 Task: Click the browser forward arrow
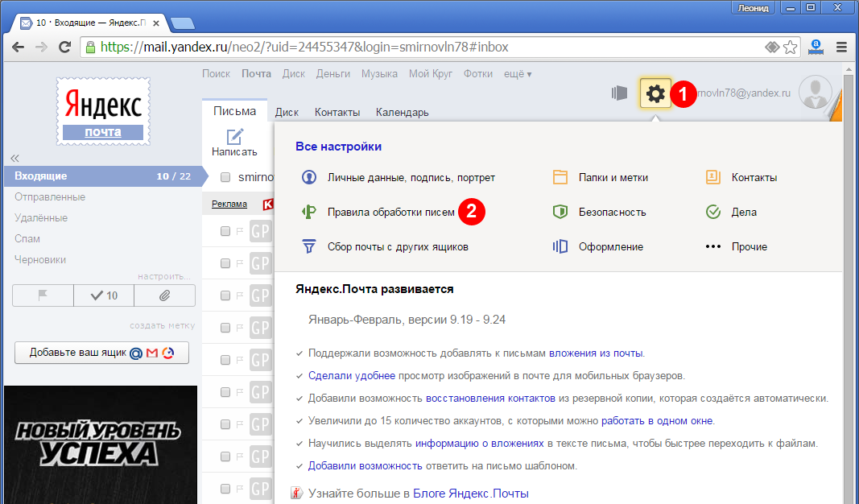tap(41, 48)
